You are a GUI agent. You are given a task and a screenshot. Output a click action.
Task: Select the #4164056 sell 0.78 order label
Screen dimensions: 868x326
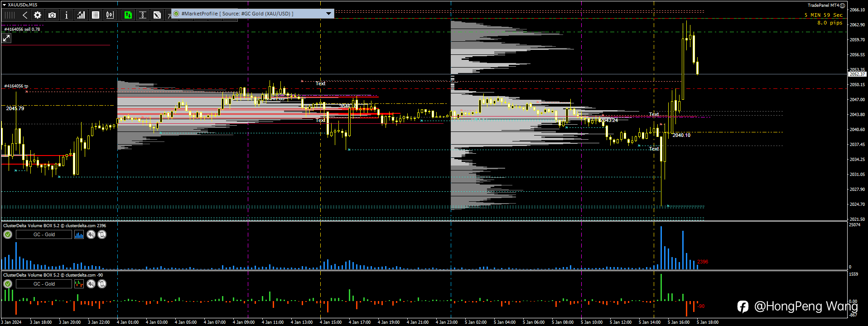pyautogui.click(x=22, y=29)
